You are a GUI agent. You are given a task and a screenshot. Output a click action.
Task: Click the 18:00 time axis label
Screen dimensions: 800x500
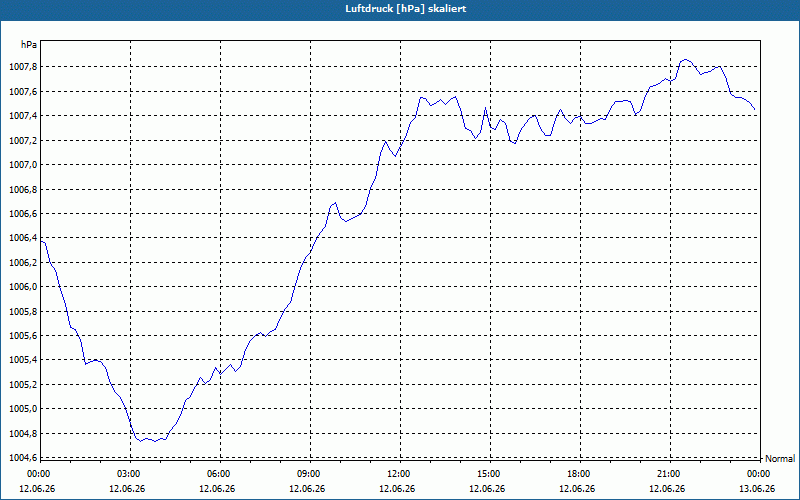(x=579, y=474)
